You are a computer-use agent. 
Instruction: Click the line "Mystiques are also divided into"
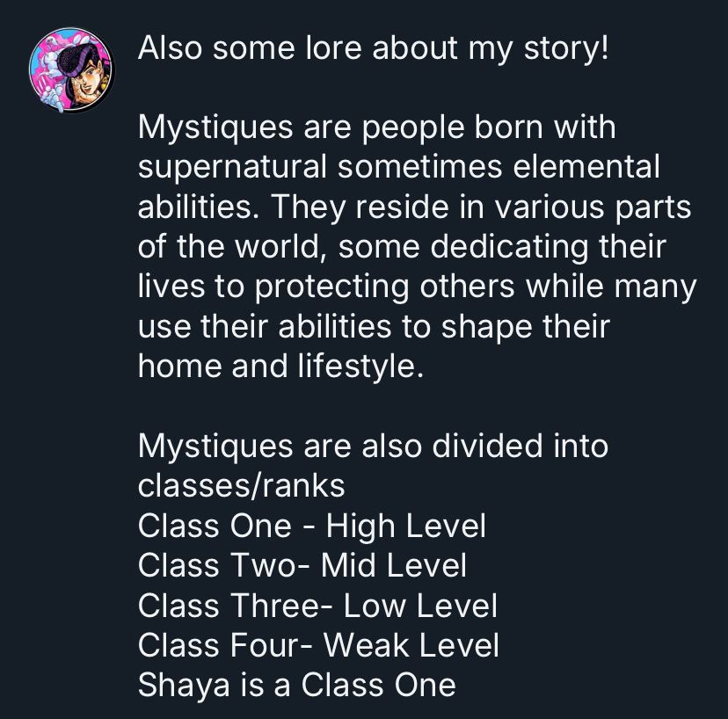pos(374,447)
